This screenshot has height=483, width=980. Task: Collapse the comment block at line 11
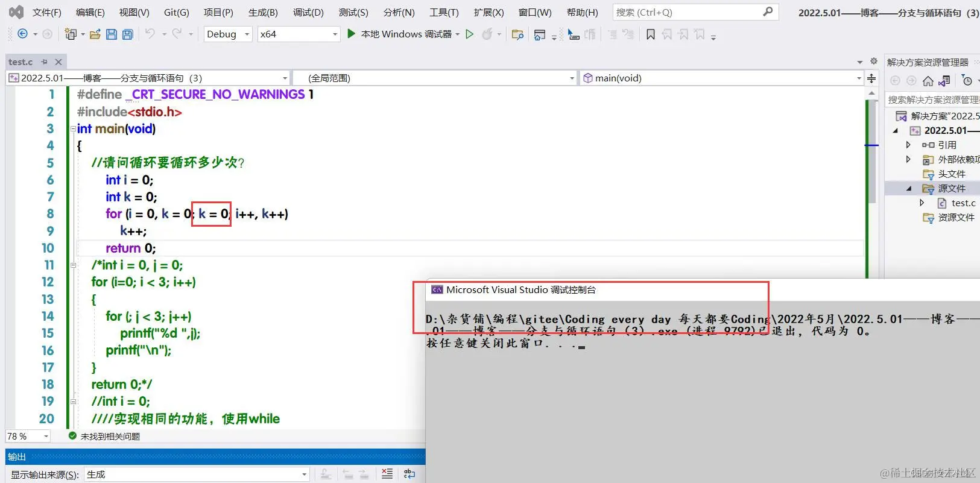pyautogui.click(x=73, y=265)
